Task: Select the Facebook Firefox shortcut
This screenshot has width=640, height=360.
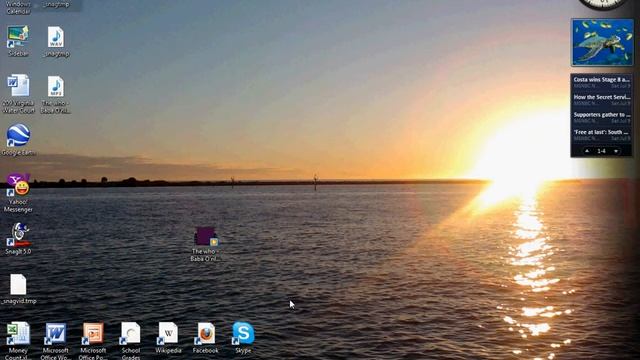Action: pyautogui.click(x=205, y=333)
